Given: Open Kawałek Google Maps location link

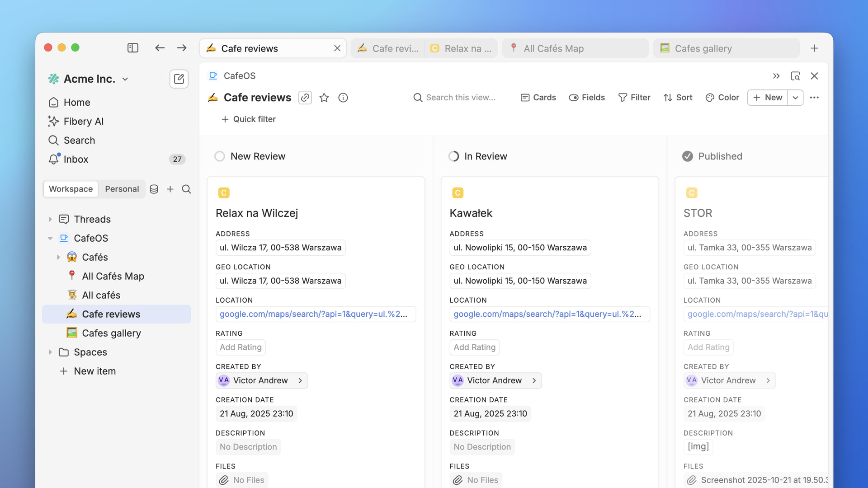Looking at the screenshot, I should click(547, 314).
